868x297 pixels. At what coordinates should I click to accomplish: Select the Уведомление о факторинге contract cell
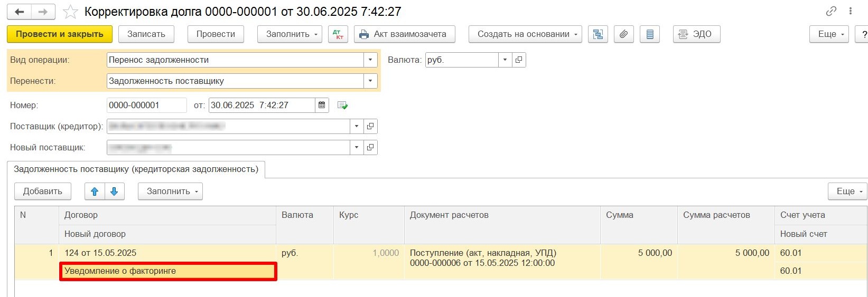(x=168, y=271)
